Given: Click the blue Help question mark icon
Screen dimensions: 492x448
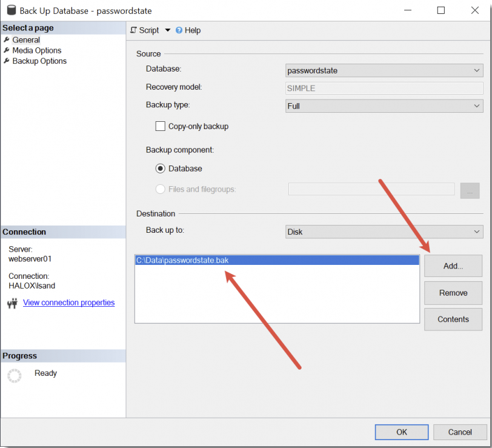Looking at the screenshot, I should 179,30.
